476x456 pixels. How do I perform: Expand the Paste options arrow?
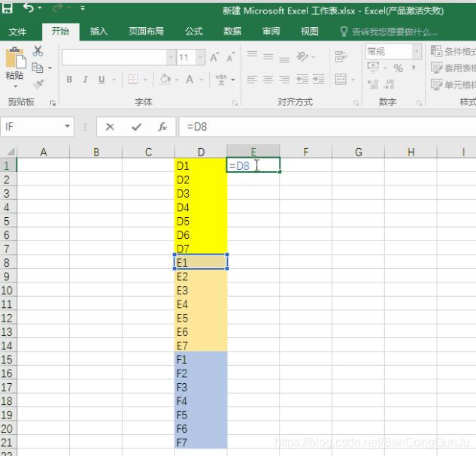(15, 86)
